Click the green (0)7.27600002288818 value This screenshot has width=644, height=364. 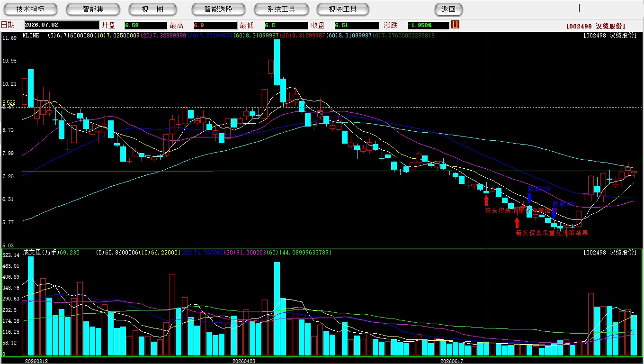click(403, 36)
